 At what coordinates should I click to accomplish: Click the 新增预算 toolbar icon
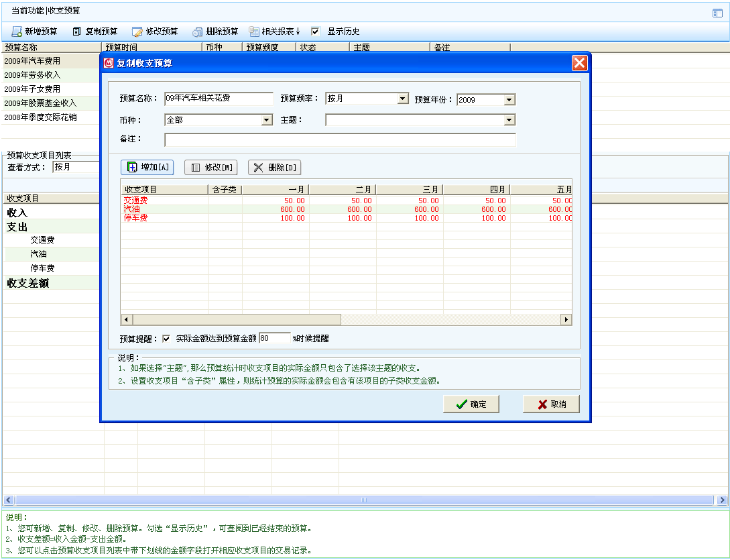pos(17,32)
